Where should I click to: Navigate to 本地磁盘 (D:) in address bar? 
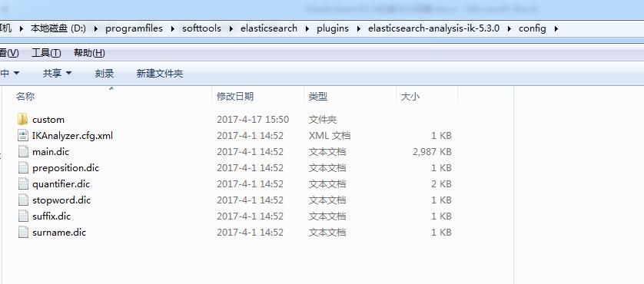[58, 28]
